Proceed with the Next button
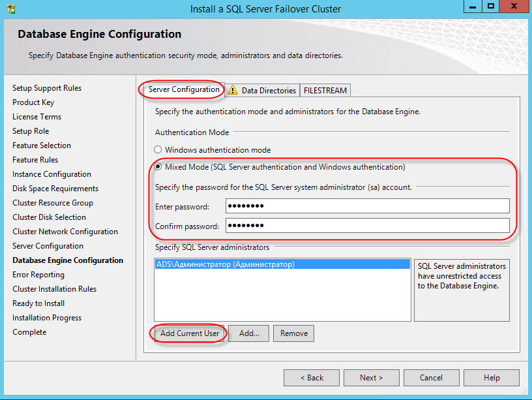 [372, 378]
